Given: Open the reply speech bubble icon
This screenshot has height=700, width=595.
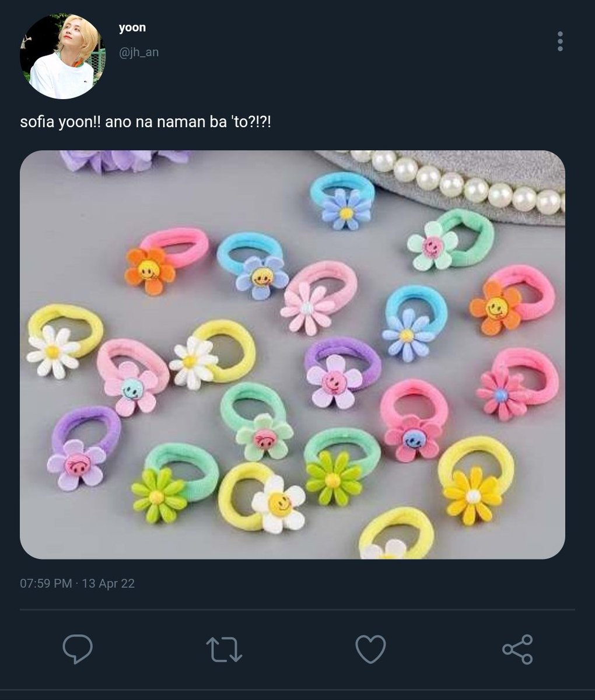Looking at the screenshot, I should (x=78, y=649).
